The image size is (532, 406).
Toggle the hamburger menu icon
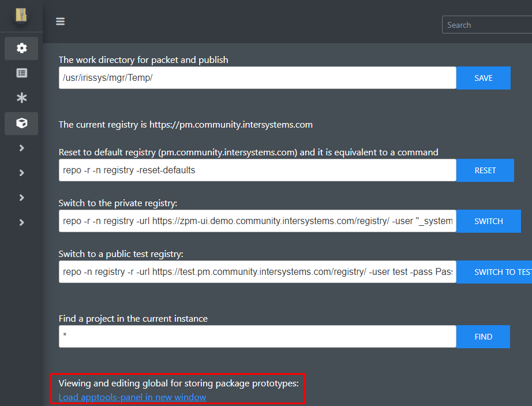(60, 22)
